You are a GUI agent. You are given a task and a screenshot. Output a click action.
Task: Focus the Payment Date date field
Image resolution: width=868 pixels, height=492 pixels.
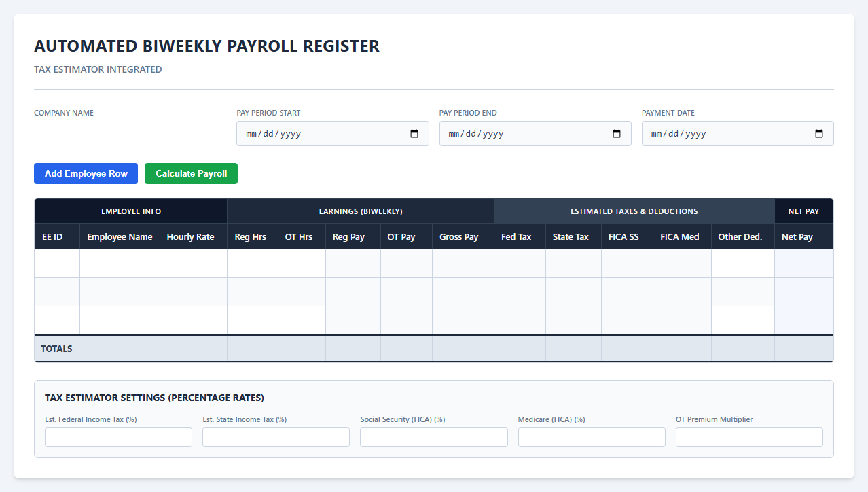738,134
